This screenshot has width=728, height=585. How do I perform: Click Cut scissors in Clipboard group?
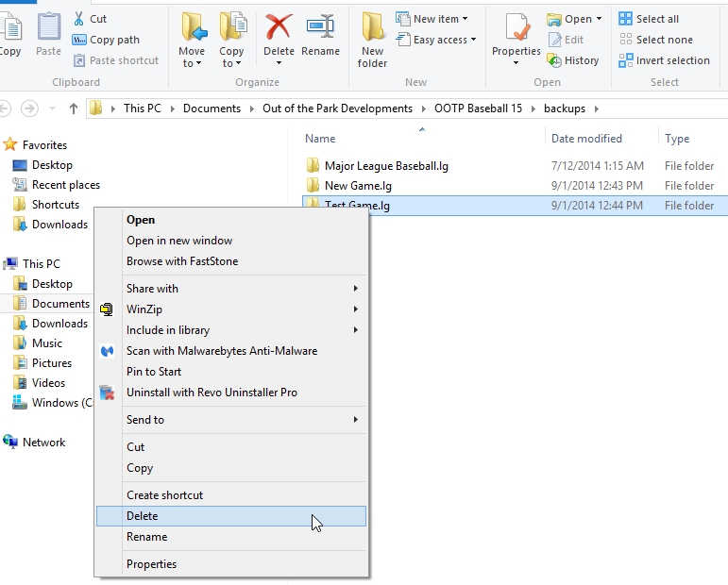click(90, 19)
